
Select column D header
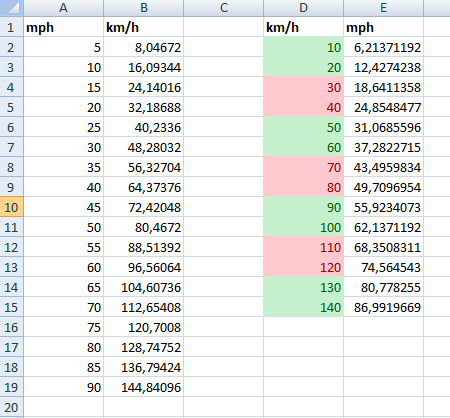[304, 8]
